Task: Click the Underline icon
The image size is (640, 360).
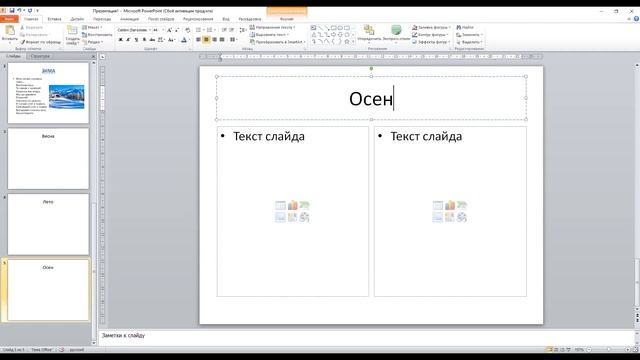Action: 136,40
